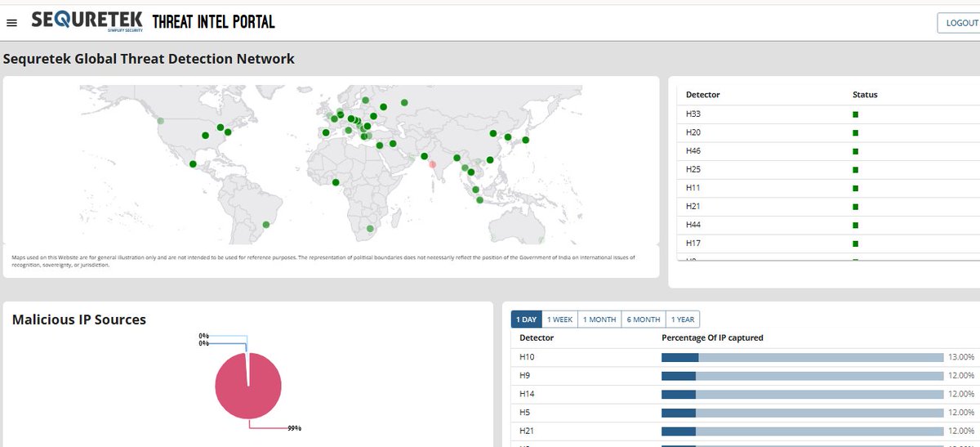This screenshot has width=980, height=447.
Task: Click the H9 percentage progress bar
Action: click(802, 376)
